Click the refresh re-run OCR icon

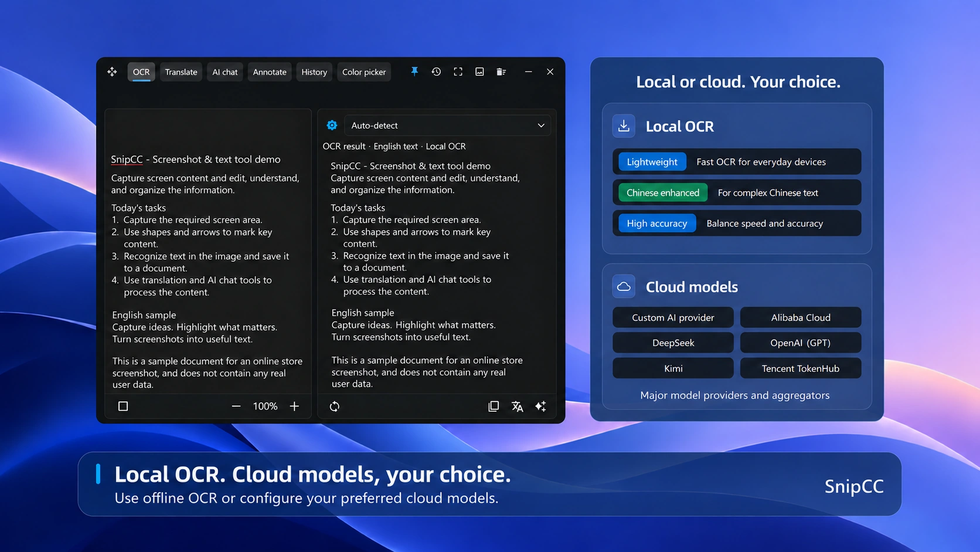click(x=335, y=407)
